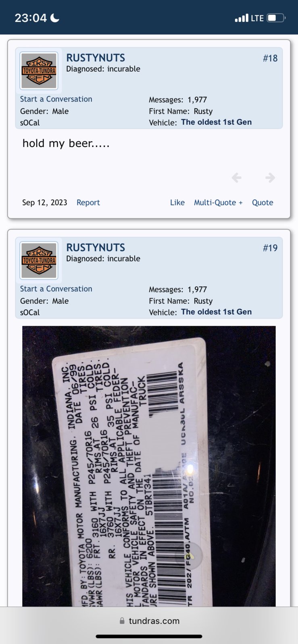The image size is (298, 644).
Task: Tap the right arrow in post #18
Action: tap(270, 177)
